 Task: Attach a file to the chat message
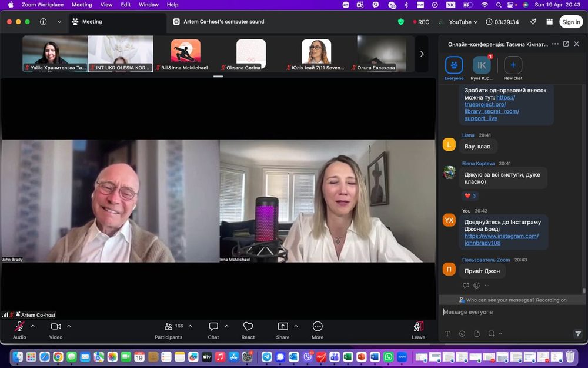pos(477,333)
